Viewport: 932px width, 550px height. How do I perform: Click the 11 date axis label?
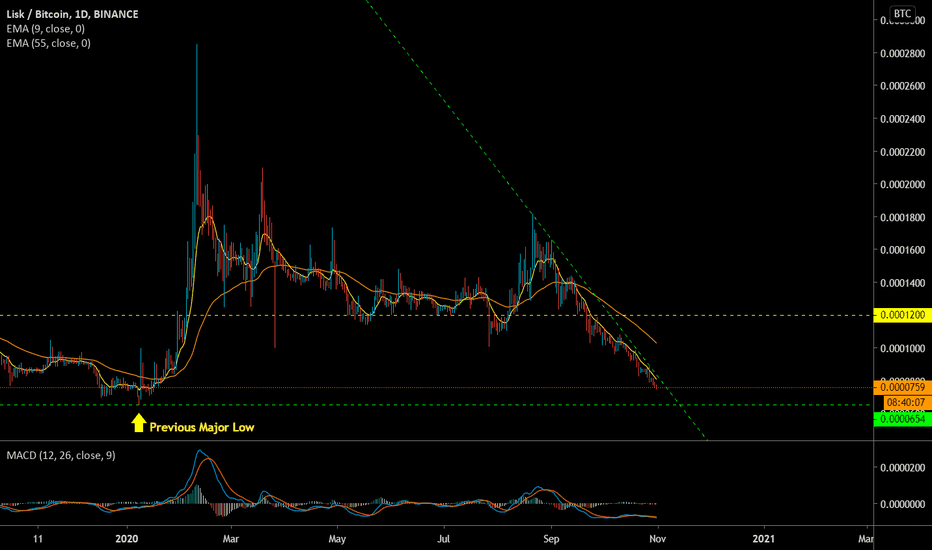[x=38, y=539]
